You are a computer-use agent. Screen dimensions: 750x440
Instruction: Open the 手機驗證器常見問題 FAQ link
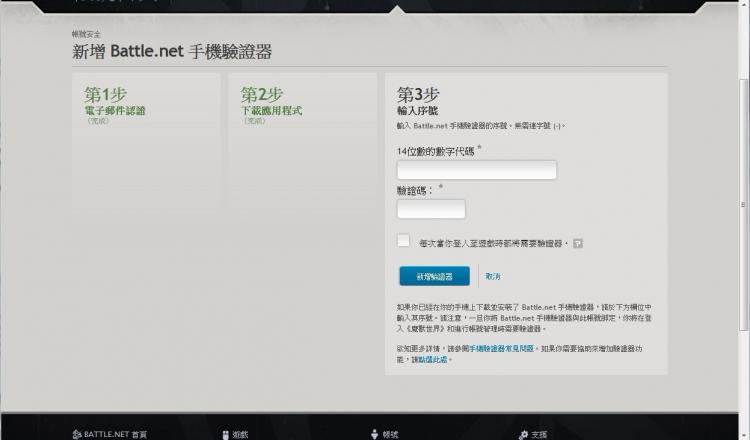pyautogui.click(x=501, y=349)
